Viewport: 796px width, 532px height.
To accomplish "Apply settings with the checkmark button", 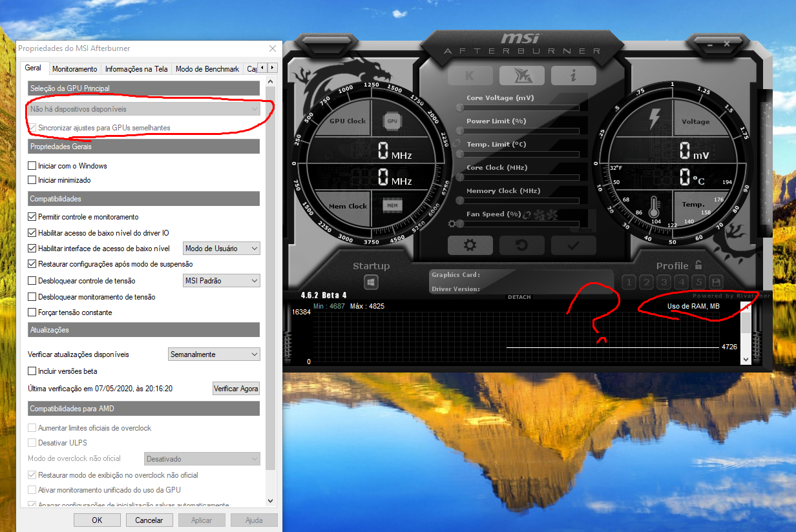I will pyautogui.click(x=573, y=245).
